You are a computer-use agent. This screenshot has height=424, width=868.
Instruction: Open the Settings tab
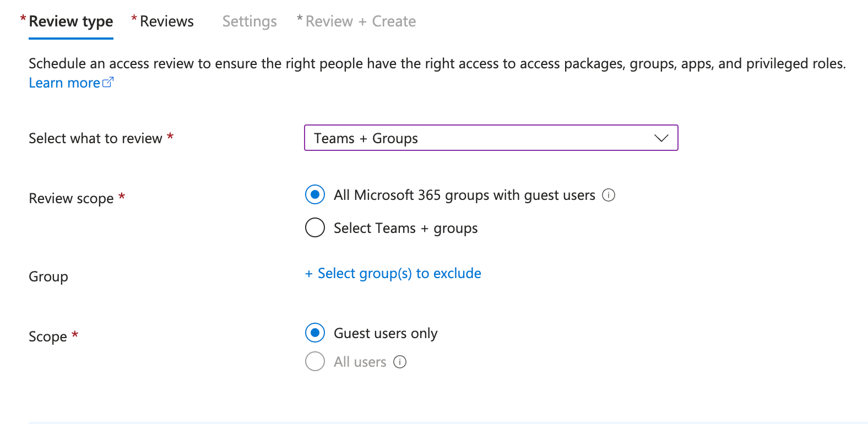249,21
